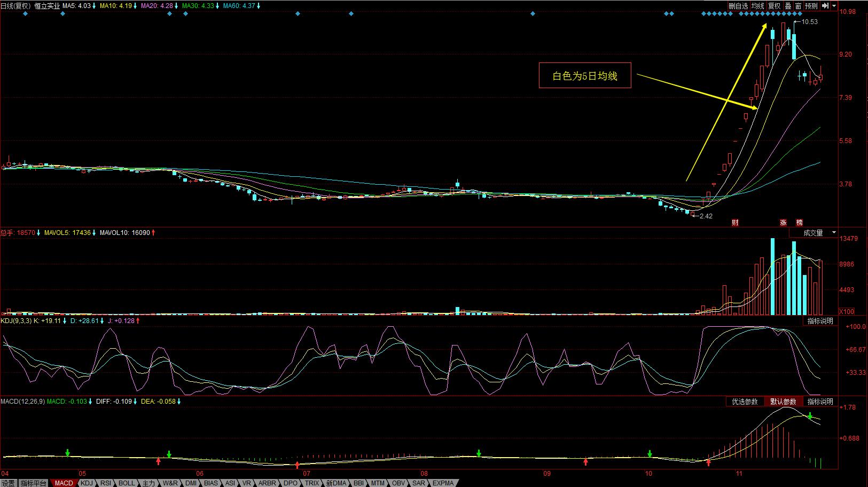The width and height of the screenshot is (868, 487).
Task: Expand the top-right toolbar dropdown arrow
Action: coord(833,6)
